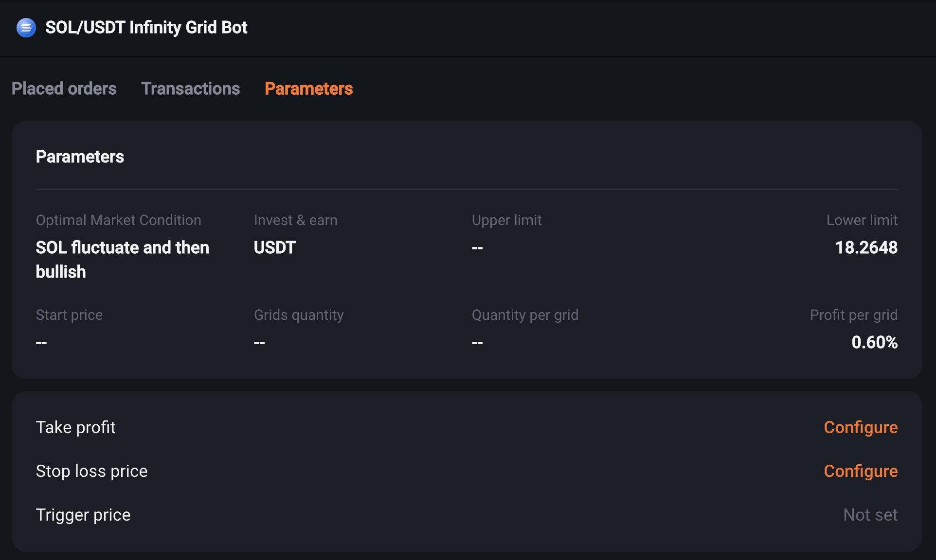This screenshot has width=936, height=560.
Task: Click the Stop loss price label
Action: (92, 471)
